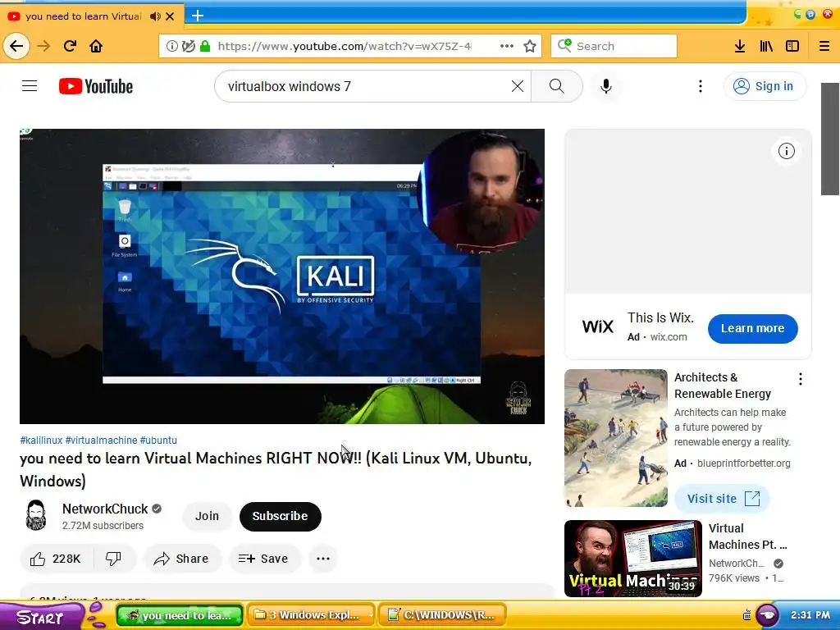Click the Sign in button

coord(765,86)
